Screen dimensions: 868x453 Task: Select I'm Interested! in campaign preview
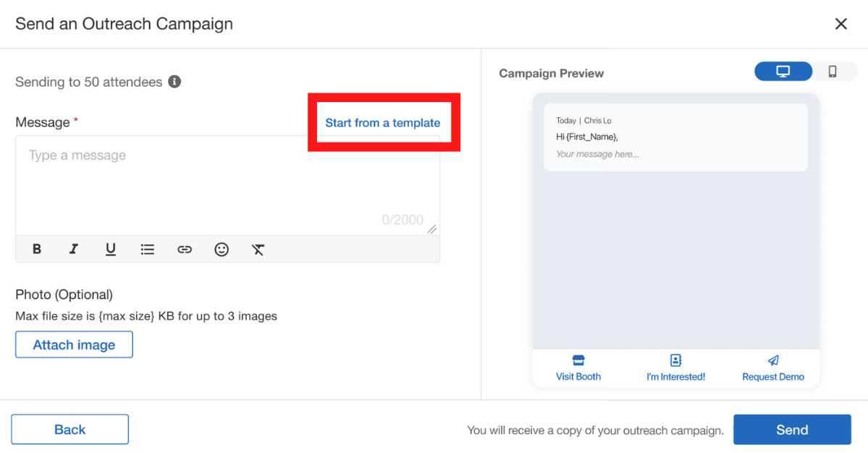pyautogui.click(x=675, y=368)
